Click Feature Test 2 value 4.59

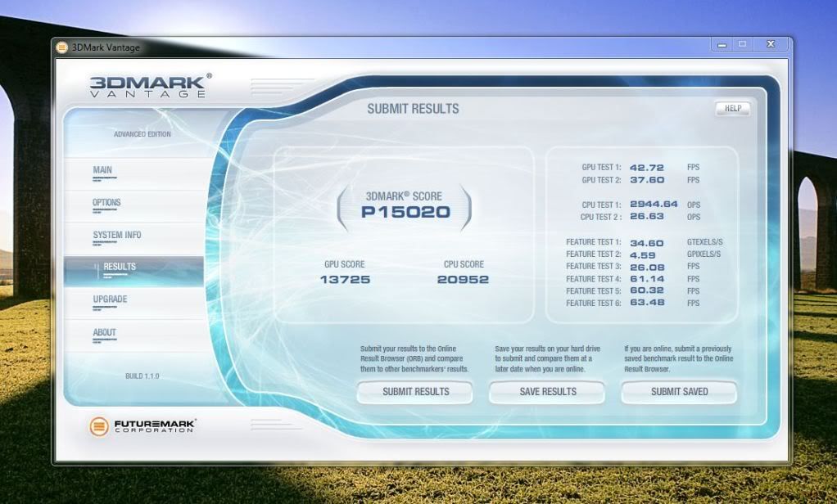tap(642, 255)
